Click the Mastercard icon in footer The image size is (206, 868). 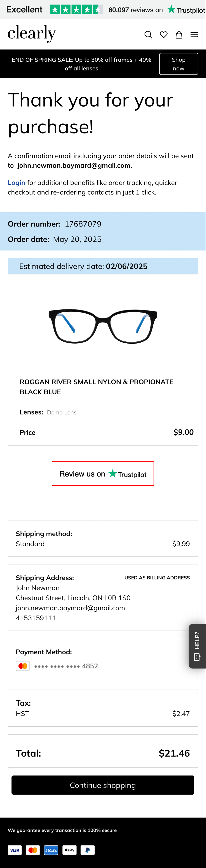coord(33,850)
